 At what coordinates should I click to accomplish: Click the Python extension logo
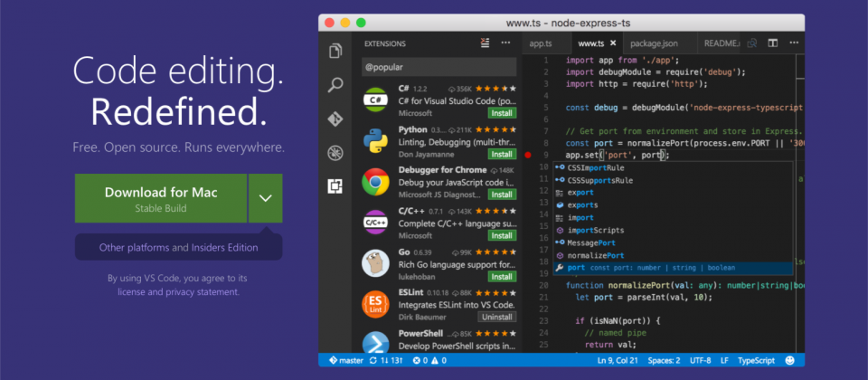click(375, 141)
